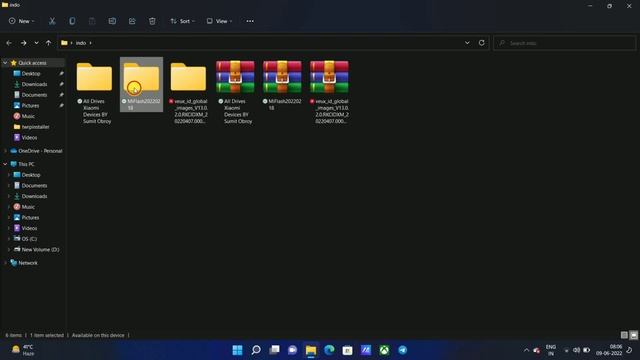Open Windows Start menu
The width and height of the screenshot is (640, 360).
[237, 350]
